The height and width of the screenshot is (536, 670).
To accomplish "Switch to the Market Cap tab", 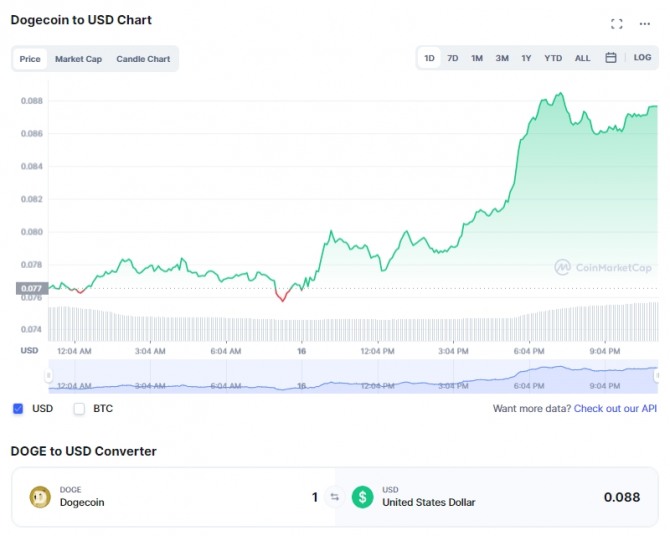I will coord(78,59).
